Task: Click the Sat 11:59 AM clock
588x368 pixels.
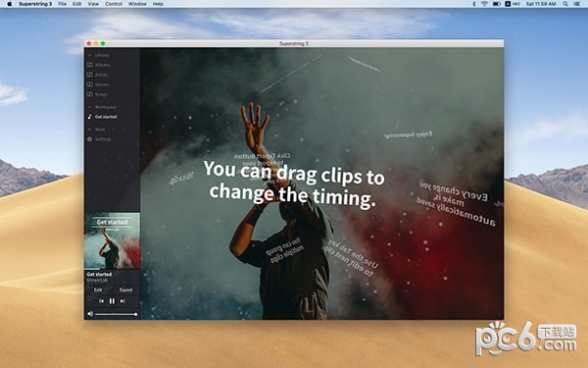Action: (x=541, y=4)
